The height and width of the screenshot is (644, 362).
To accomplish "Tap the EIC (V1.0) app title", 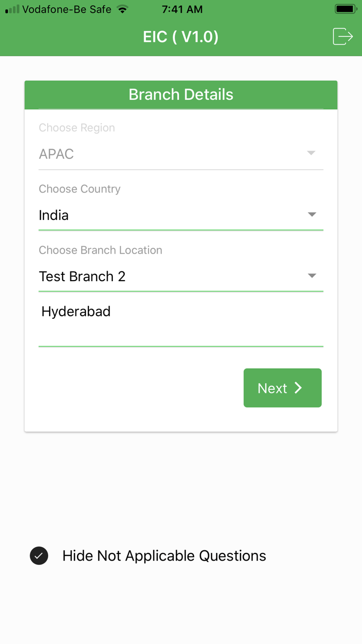I will 180,37.
